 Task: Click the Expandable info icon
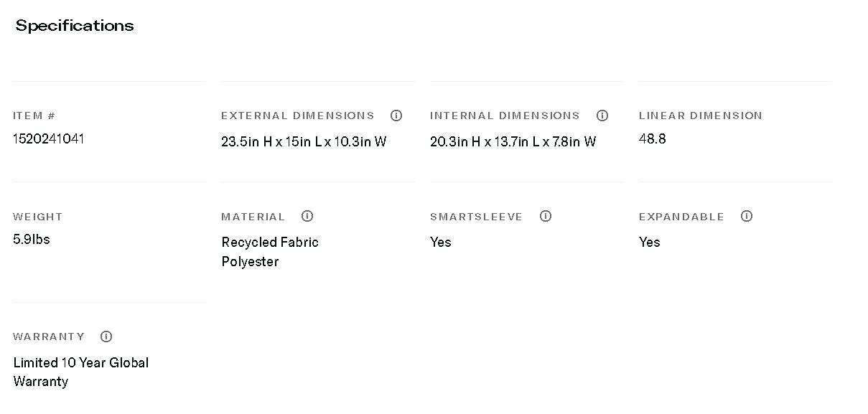tap(747, 216)
